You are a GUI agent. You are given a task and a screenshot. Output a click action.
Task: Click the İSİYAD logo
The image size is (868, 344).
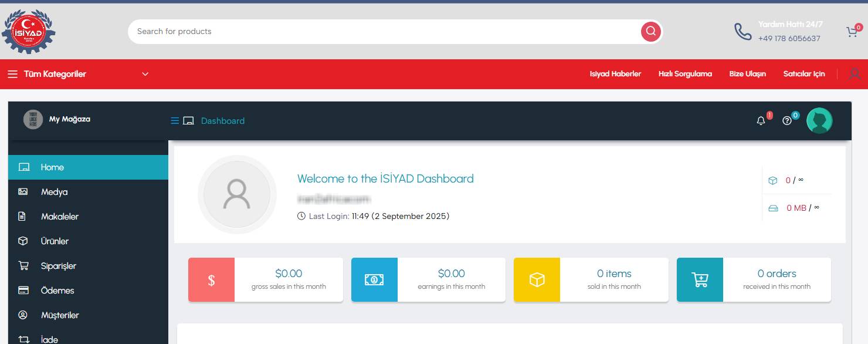click(29, 32)
